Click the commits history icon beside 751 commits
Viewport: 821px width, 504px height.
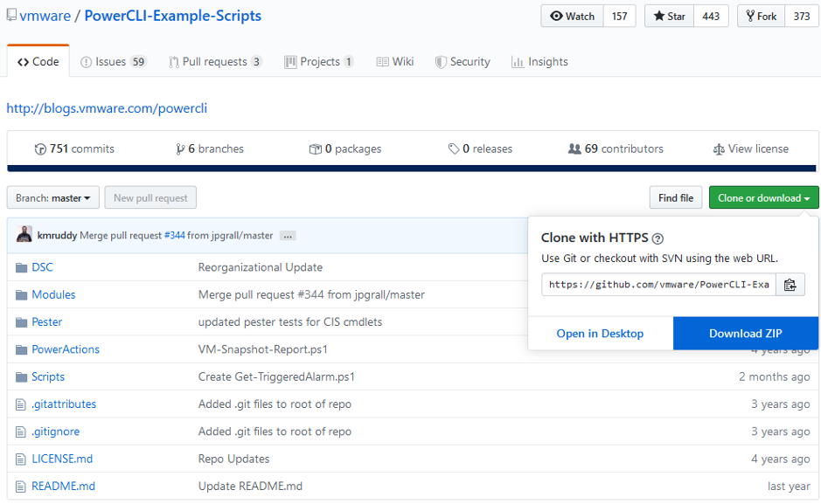point(39,148)
